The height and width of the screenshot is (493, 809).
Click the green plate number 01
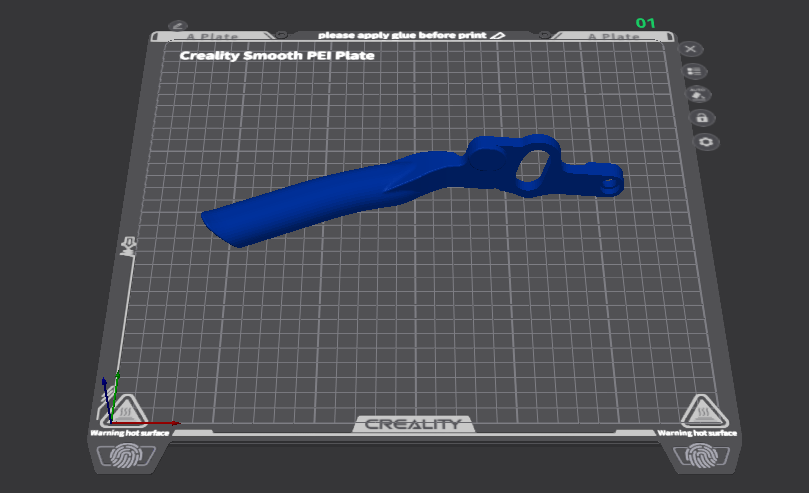click(x=645, y=23)
